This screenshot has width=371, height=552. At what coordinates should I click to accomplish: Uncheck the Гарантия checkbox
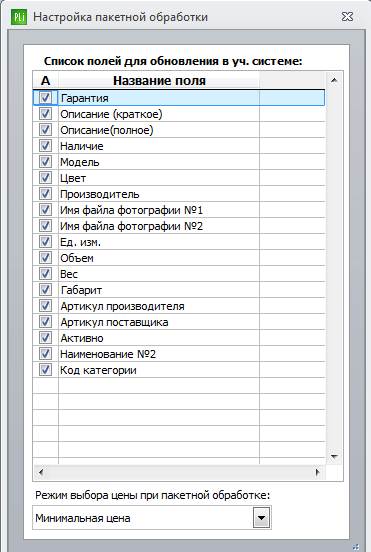(45, 98)
